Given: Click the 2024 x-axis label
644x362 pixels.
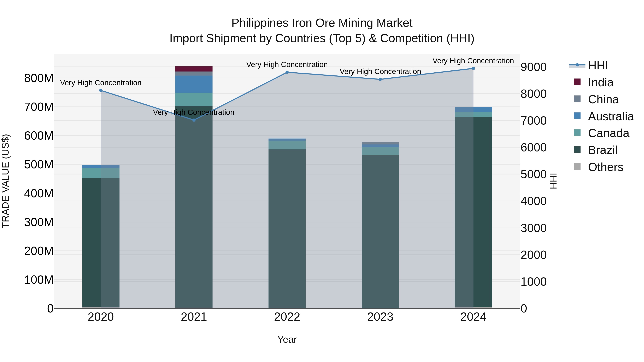Looking at the screenshot, I should pos(473,317).
